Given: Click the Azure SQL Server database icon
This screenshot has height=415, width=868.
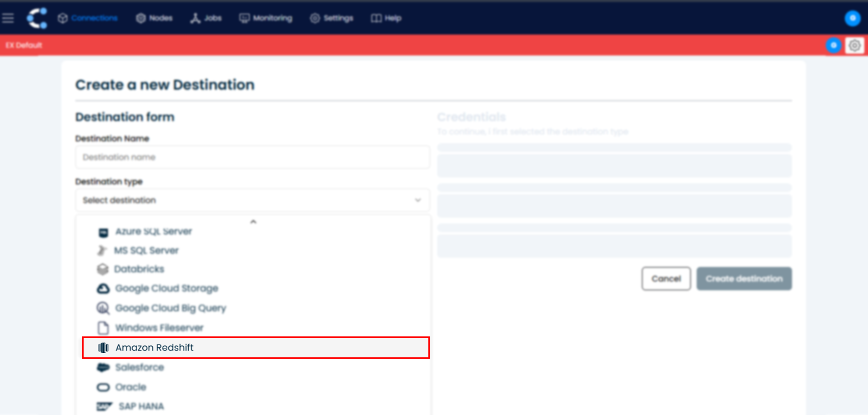Looking at the screenshot, I should (x=103, y=231).
